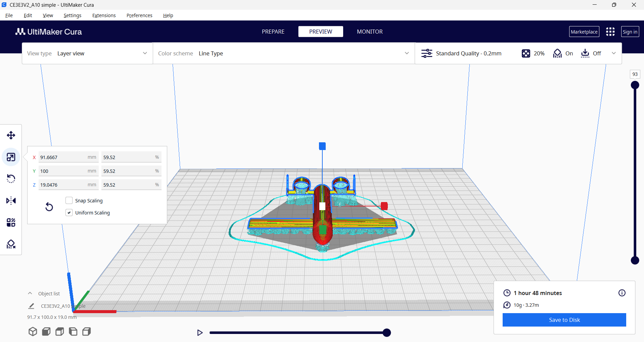Switch to left side view cube
The image size is (644, 342).
click(x=73, y=332)
